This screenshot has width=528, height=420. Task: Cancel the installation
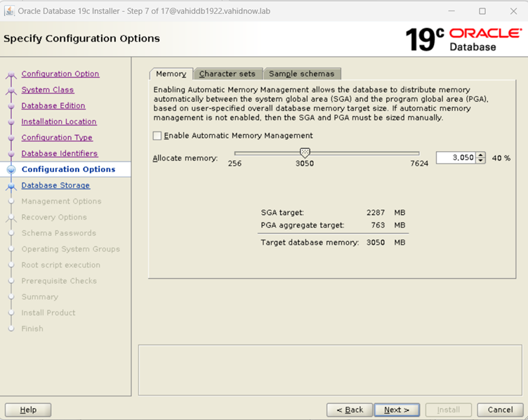[x=500, y=409]
